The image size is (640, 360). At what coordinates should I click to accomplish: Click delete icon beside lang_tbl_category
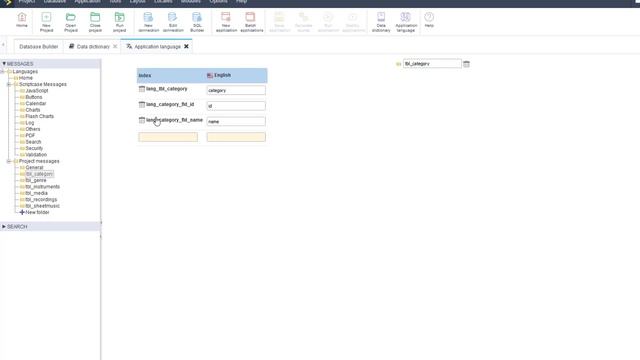142,89
